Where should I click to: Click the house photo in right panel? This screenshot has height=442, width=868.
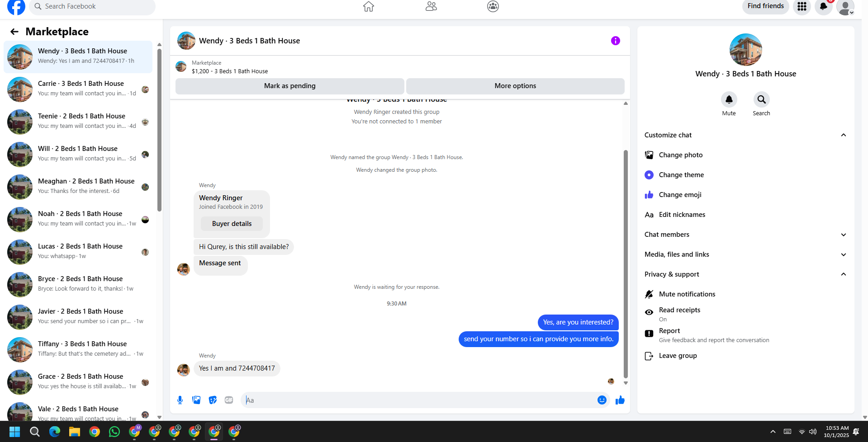pos(746,50)
